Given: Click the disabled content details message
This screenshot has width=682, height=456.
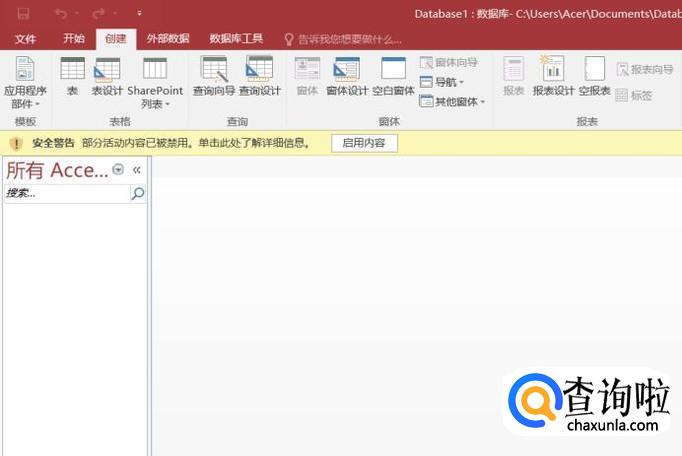Looking at the screenshot, I should coord(197,143).
